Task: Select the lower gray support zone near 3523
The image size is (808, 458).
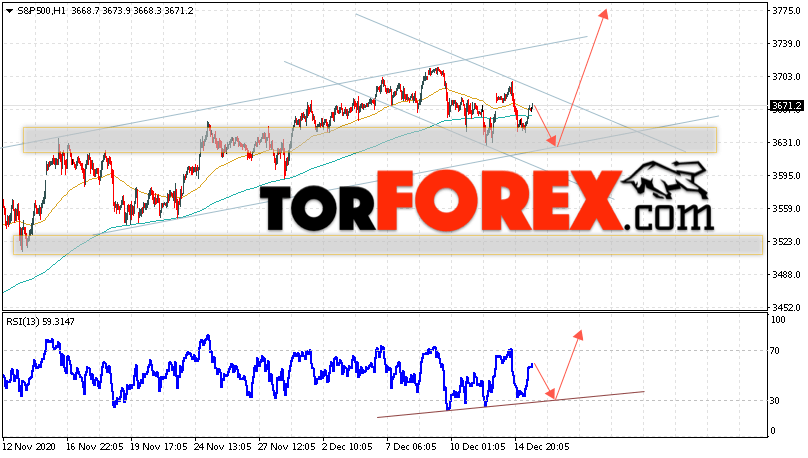Action: click(x=388, y=245)
